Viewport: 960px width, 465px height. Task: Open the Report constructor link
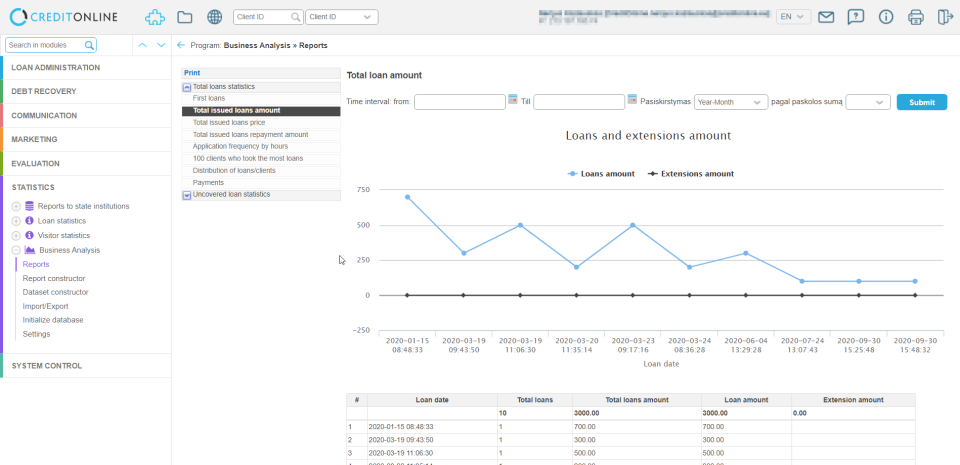54,278
